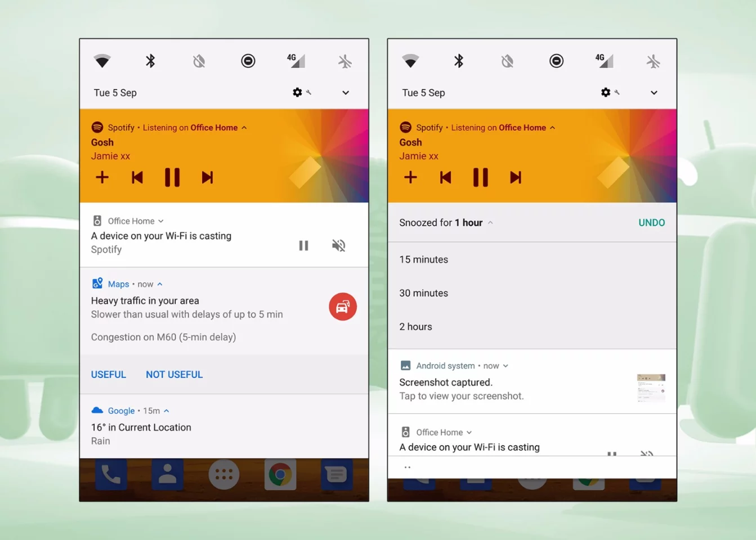The width and height of the screenshot is (756, 540).
Task: Add Gosh to your Spotify library
Action: [x=102, y=177]
